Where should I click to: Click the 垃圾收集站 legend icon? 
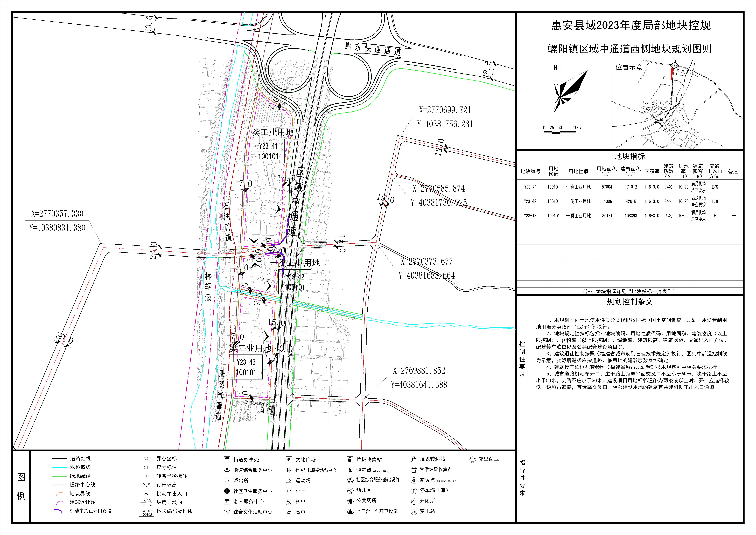point(350,459)
